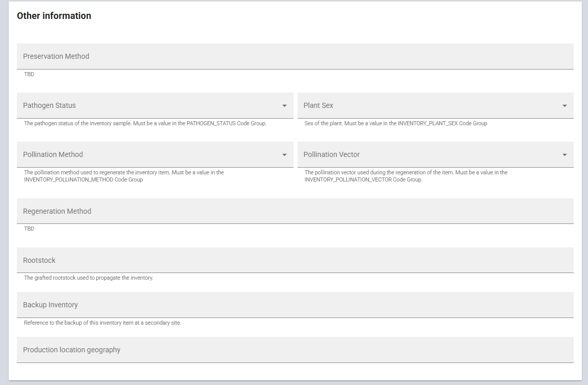Expand the Plant Sex select field
Screen dimensions: 588x385
pyautogui.click(x=429, y=105)
